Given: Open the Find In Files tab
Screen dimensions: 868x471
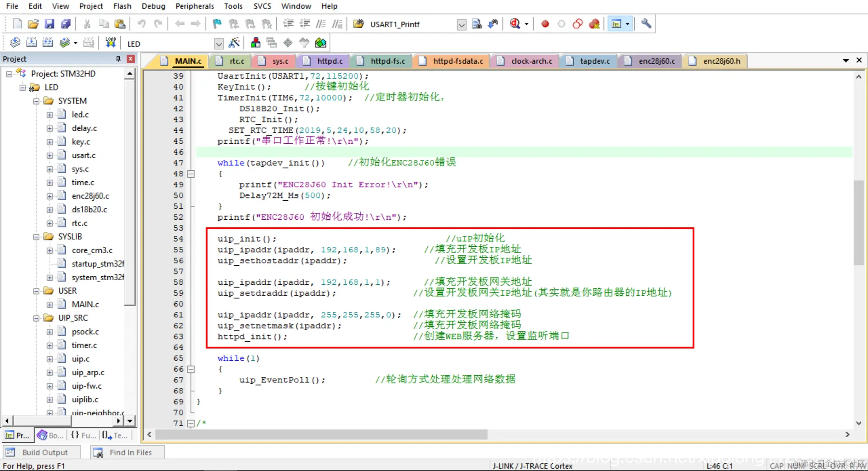Looking at the screenshot, I should [127, 452].
